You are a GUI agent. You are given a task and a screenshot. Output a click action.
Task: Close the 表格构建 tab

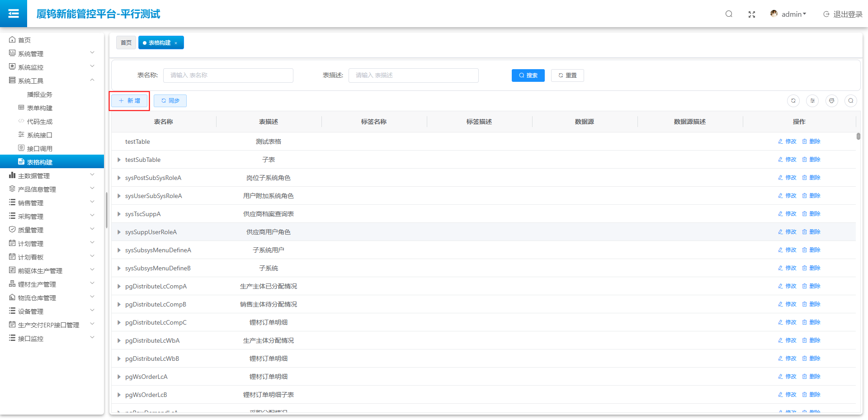tap(176, 43)
